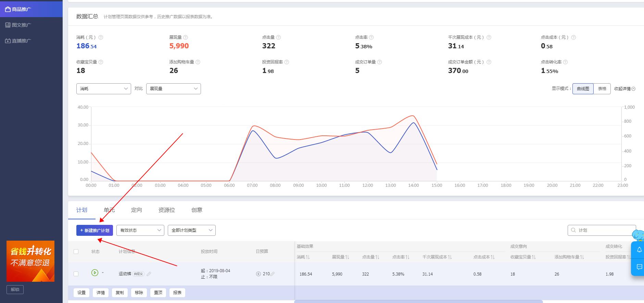Click the 新建推广计划 button
644x303 pixels.
[94, 230]
